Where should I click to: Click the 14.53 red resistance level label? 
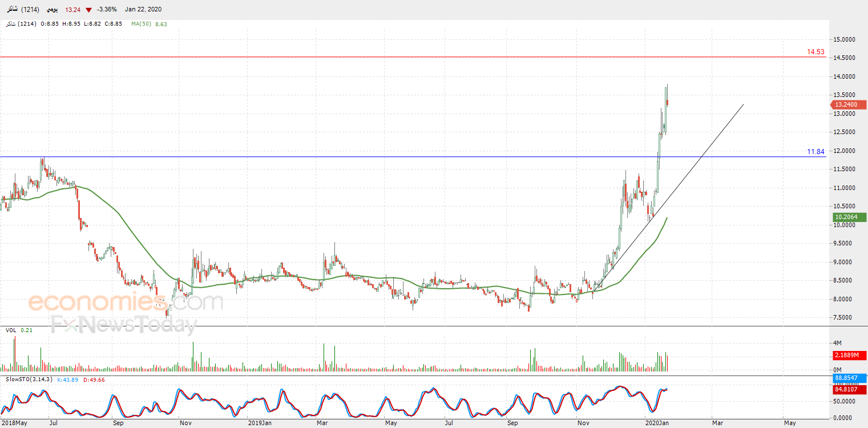point(815,52)
